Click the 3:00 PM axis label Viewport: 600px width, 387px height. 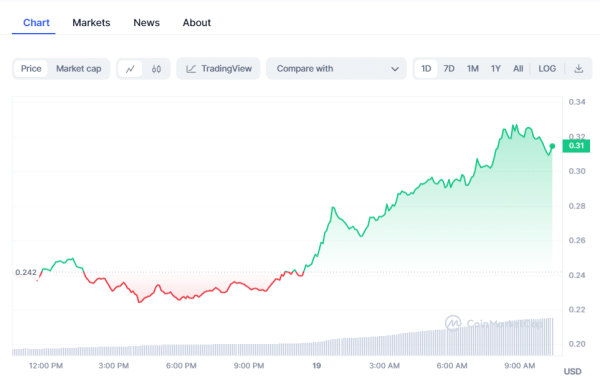click(x=114, y=366)
